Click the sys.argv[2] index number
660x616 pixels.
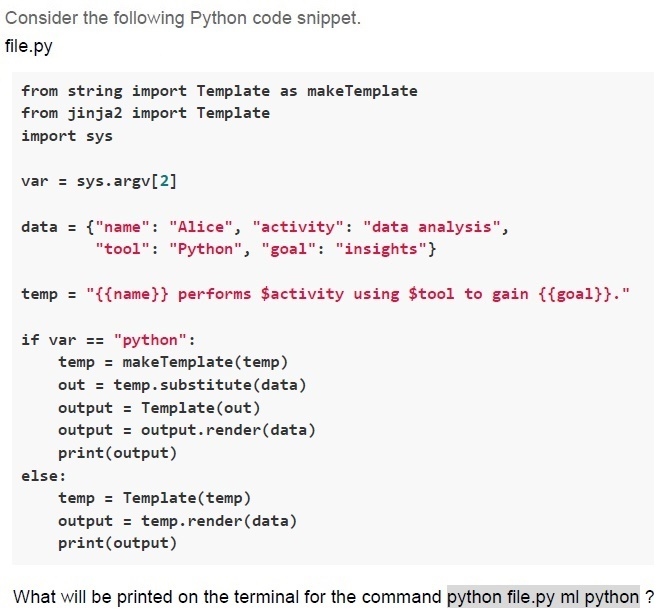[x=164, y=181]
